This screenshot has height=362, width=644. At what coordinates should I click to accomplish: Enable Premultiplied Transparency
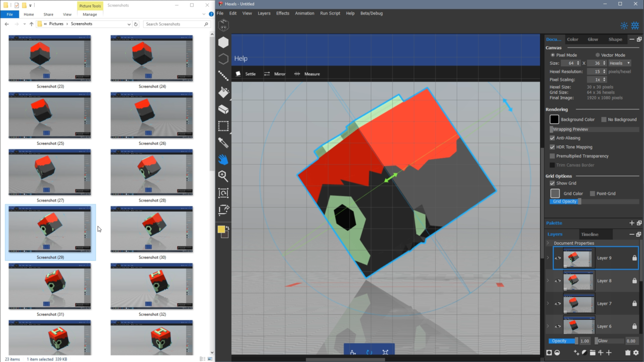click(552, 156)
